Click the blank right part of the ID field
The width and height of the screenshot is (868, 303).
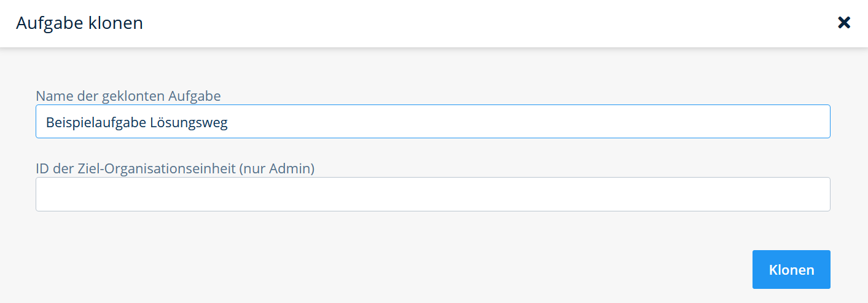pyautogui.click(x=614, y=194)
